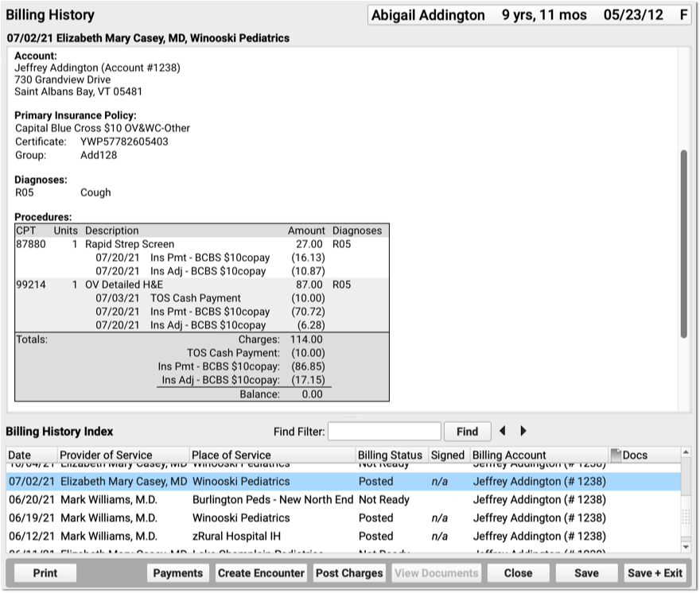
Task: Click the 27.00 charge amount
Action: (x=309, y=244)
